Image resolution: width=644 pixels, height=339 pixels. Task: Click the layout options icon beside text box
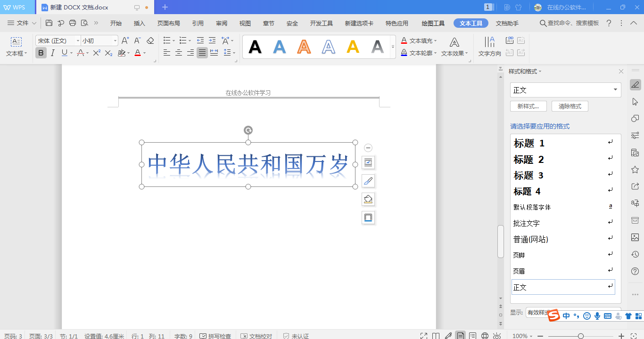368,163
